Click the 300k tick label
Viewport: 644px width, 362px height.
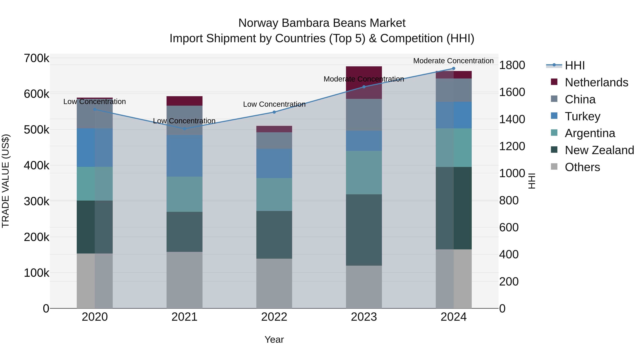[36, 201]
